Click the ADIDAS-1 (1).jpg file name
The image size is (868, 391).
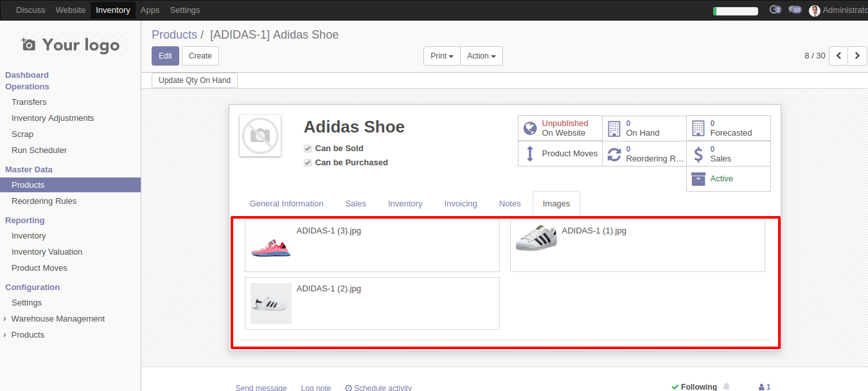tap(594, 231)
